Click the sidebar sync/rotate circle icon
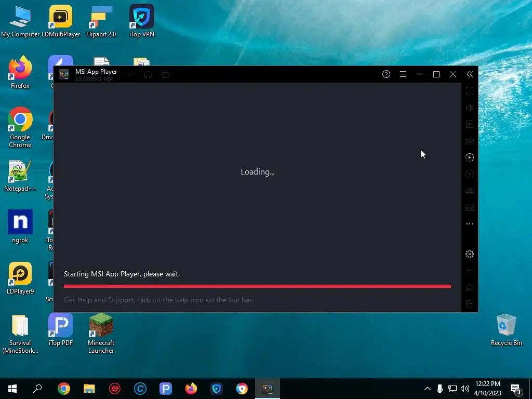The image size is (532, 399). [x=470, y=174]
